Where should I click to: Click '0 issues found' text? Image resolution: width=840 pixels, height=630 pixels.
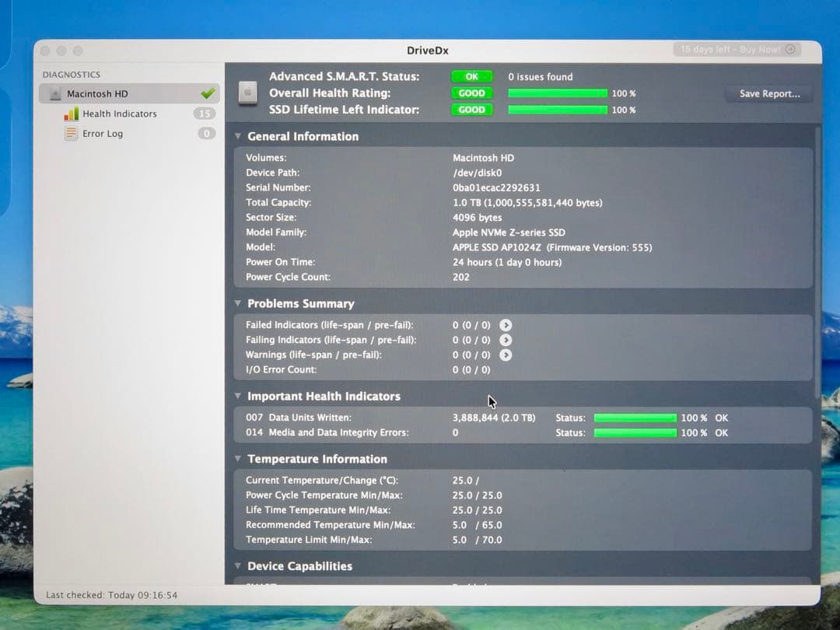pos(540,77)
